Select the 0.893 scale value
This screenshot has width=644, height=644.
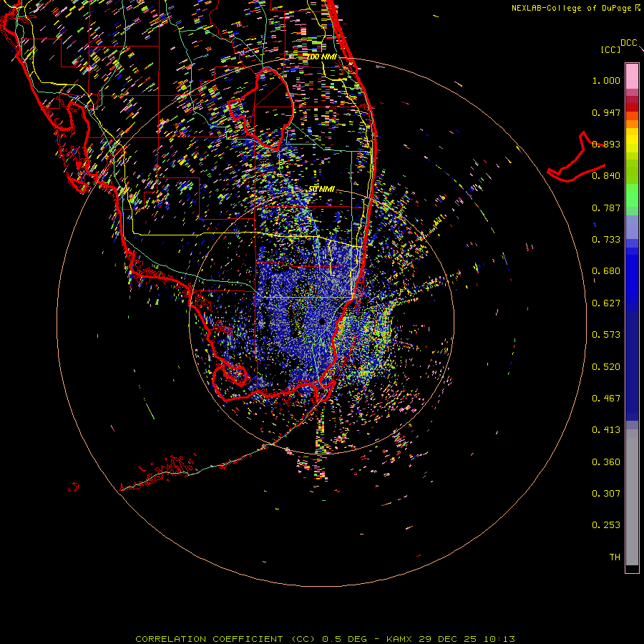pyautogui.click(x=606, y=144)
